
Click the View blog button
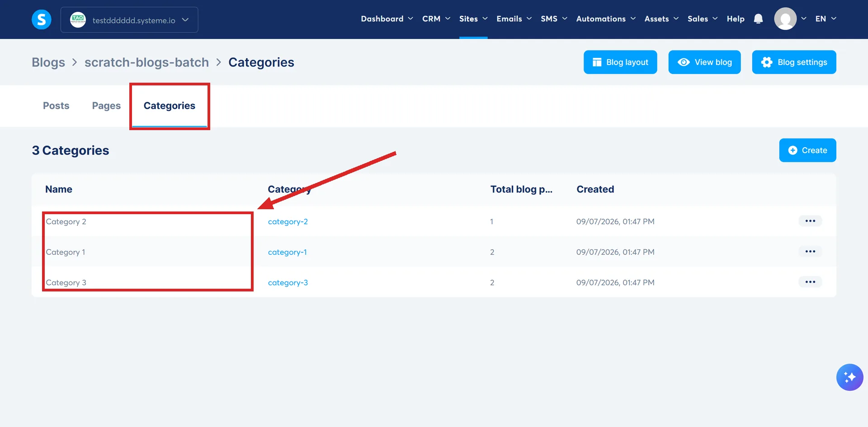(704, 62)
